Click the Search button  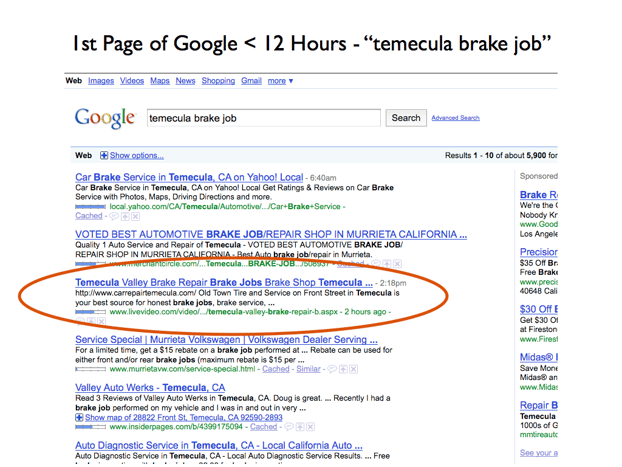tap(406, 118)
